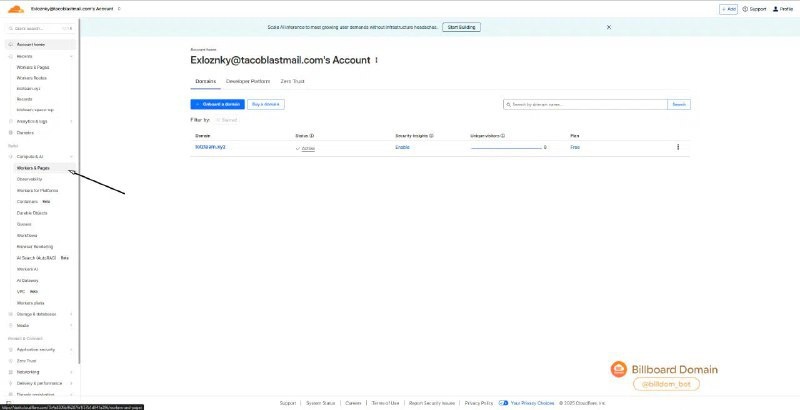The height and width of the screenshot is (410, 800).
Task: Open Queues in sidebar
Action: (x=24, y=224)
